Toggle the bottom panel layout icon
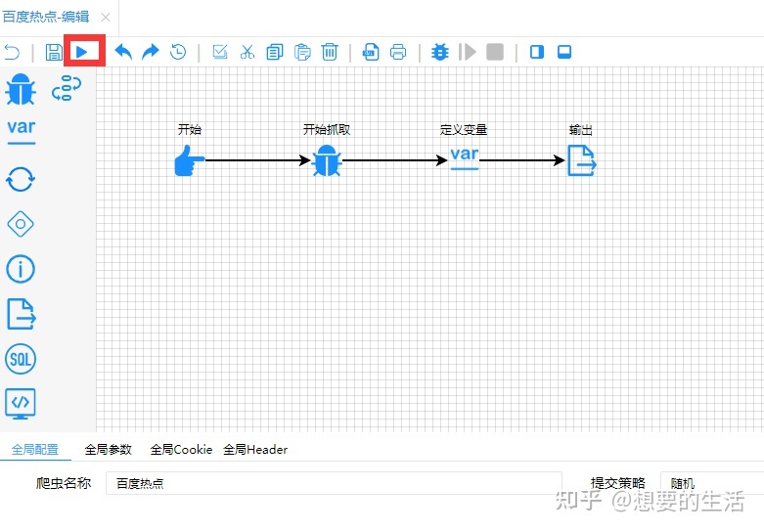The image size is (764, 532). coord(564,52)
